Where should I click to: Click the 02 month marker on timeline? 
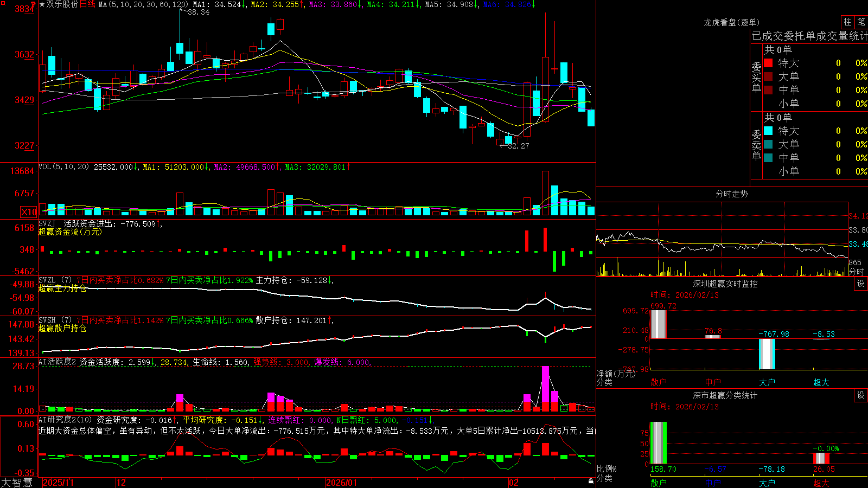(514, 483)
